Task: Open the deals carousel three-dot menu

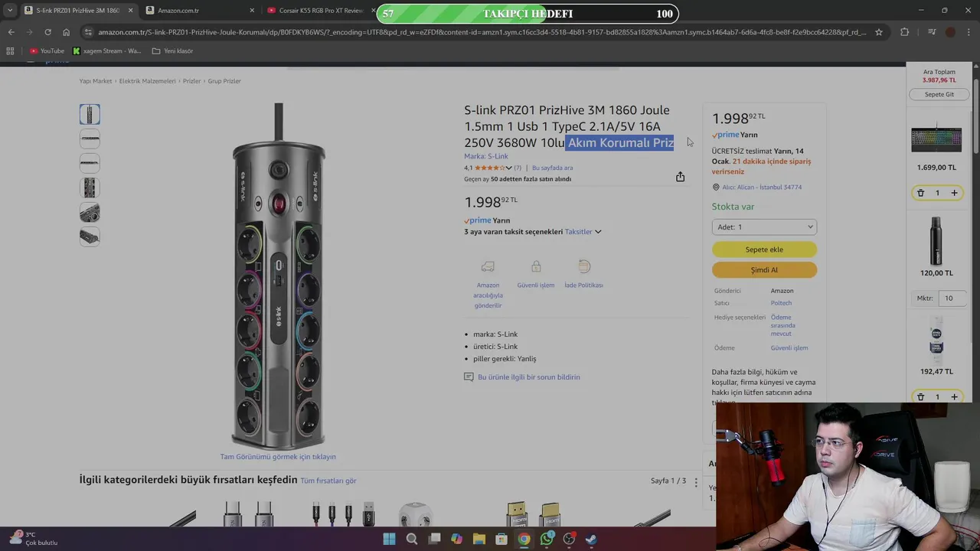Action: 696,481
